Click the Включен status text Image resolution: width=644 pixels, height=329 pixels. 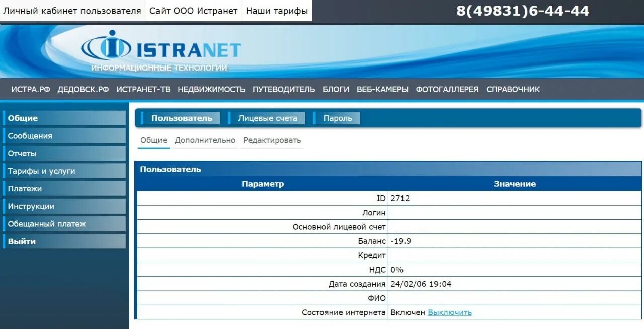coord(408,312)
